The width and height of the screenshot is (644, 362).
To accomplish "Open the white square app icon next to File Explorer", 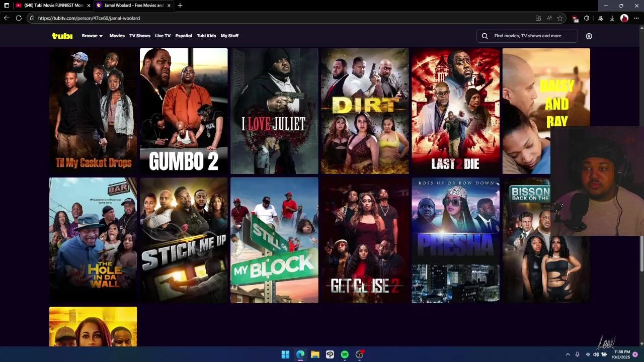I will (330, 354).
